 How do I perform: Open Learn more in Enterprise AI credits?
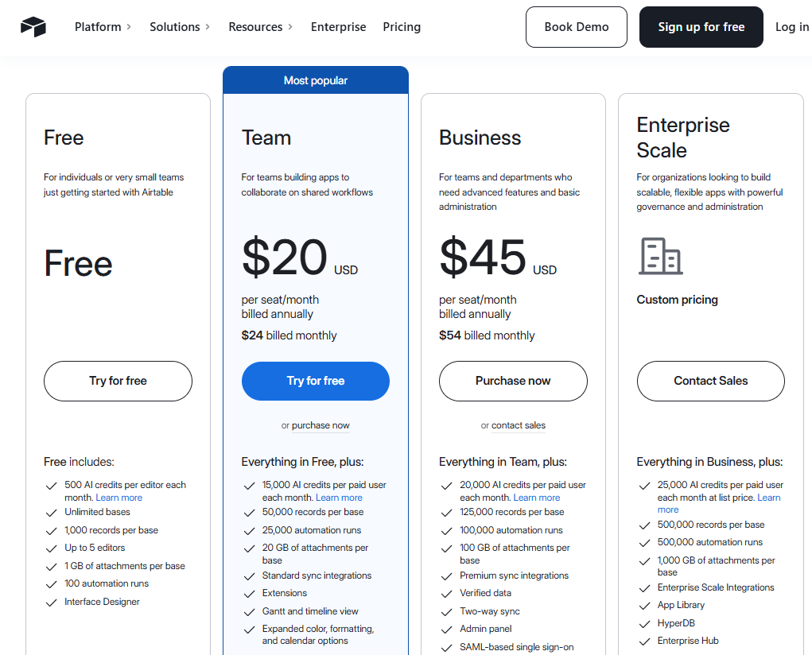point(769,498)
